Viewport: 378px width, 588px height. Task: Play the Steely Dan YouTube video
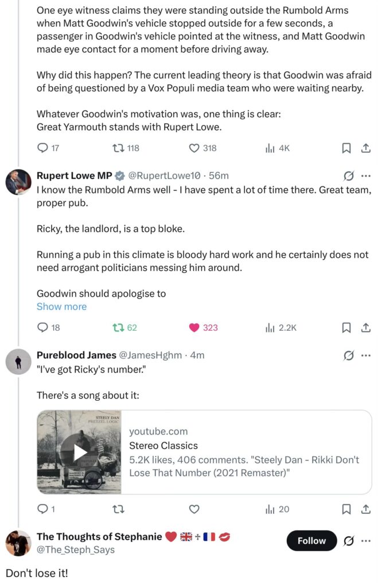click(x=79, y=452)
